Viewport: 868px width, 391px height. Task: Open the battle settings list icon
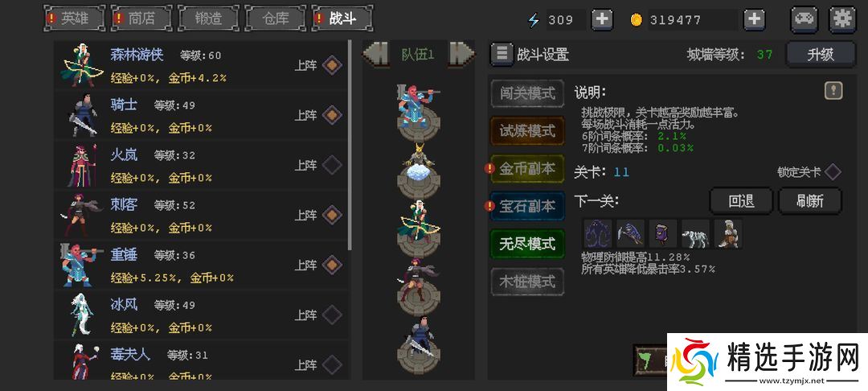pos(502,54)
